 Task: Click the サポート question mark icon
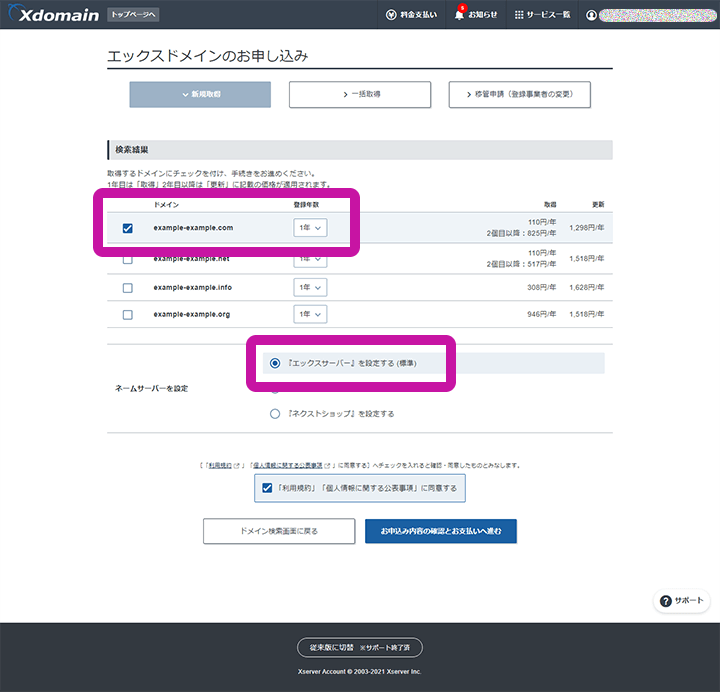click(x=665, y=601)
